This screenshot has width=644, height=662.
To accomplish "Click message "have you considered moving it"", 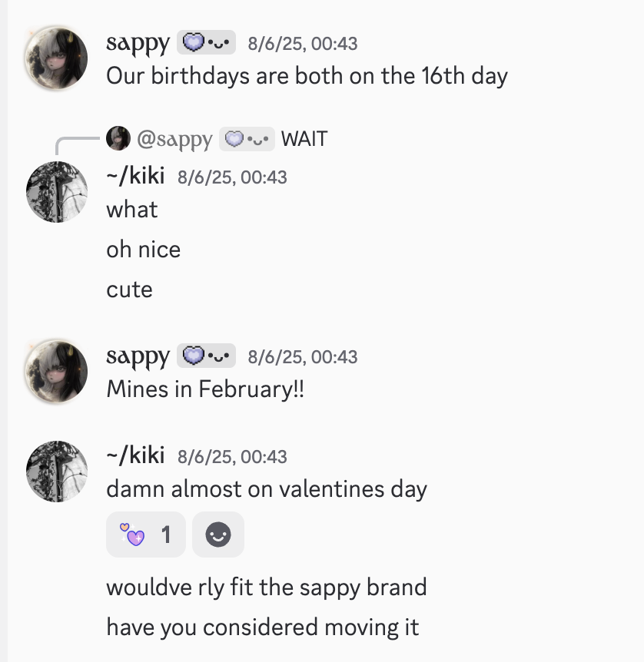I will 263,627.
